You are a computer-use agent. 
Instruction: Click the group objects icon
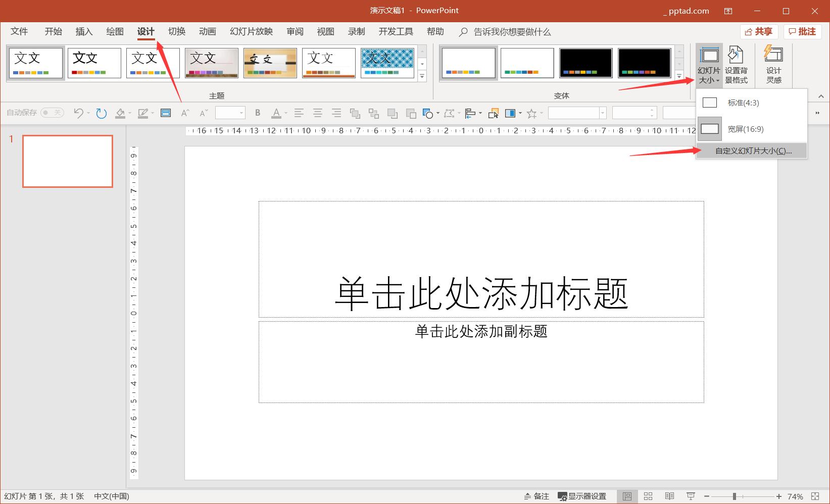tap(355, 113)
